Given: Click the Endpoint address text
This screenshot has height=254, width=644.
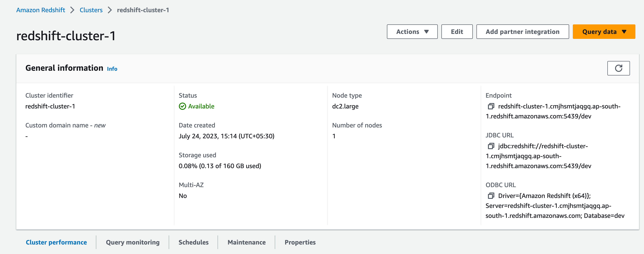Looking at the screenshot, I should (553, 111).
